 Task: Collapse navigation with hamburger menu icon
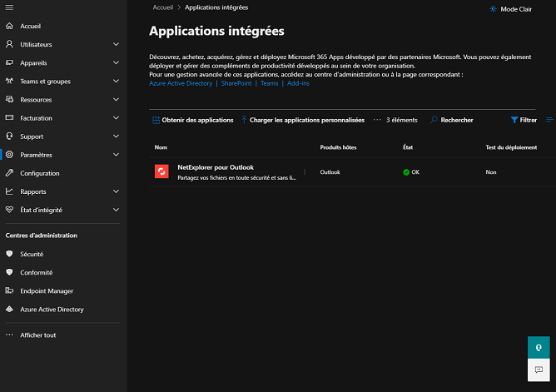coord(10,7)
